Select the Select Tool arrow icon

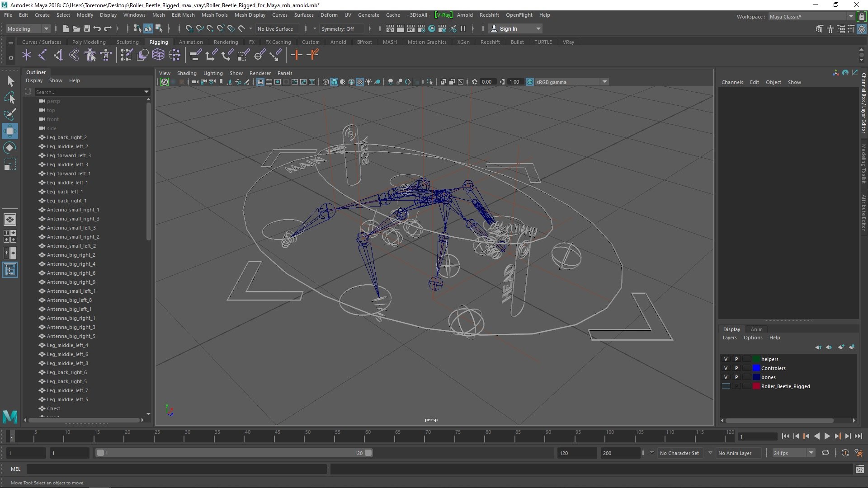10,81
